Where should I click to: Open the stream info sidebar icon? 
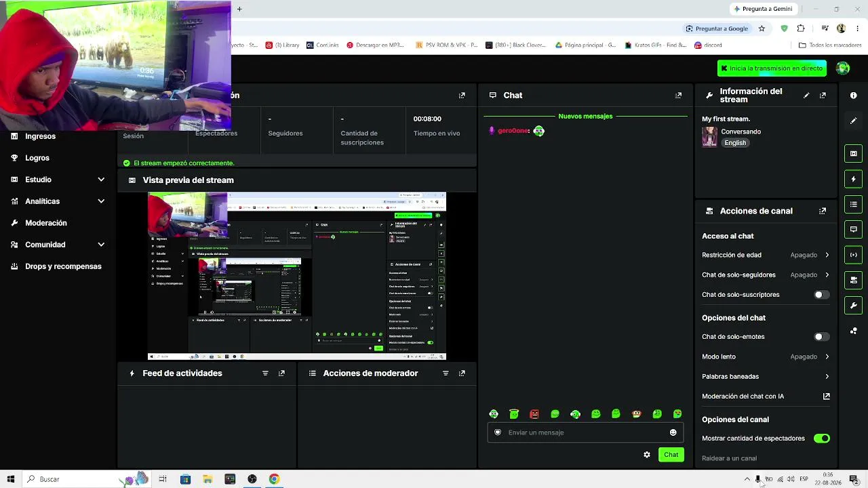click(x=853, y=96)
